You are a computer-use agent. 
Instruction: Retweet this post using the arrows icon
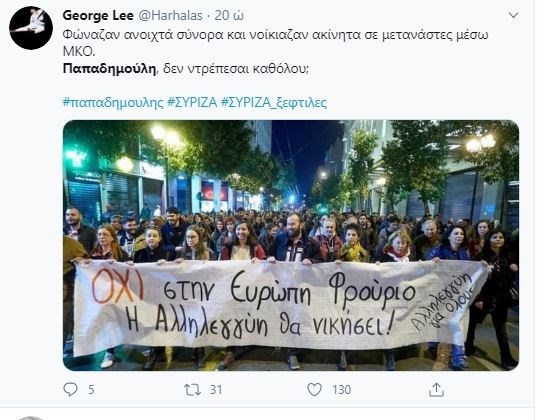tap(192, 390)
